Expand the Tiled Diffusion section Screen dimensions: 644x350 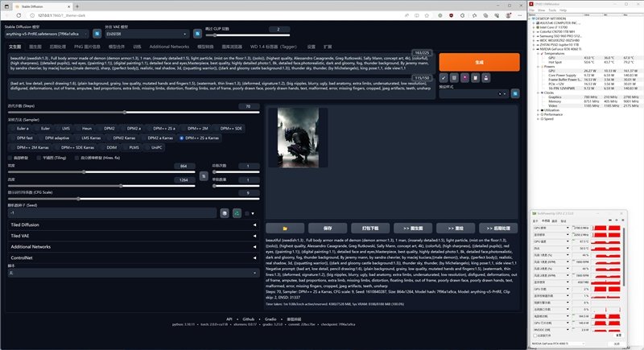[x=134, y=224]
